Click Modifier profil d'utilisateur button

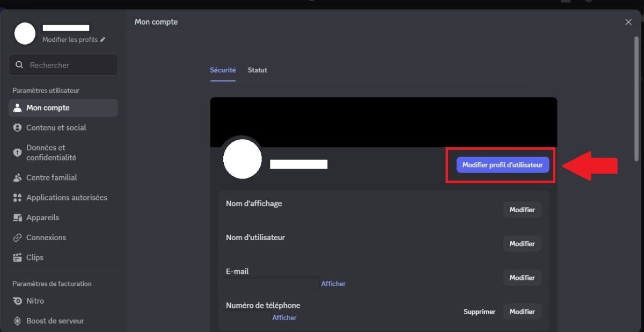[503, 165]
